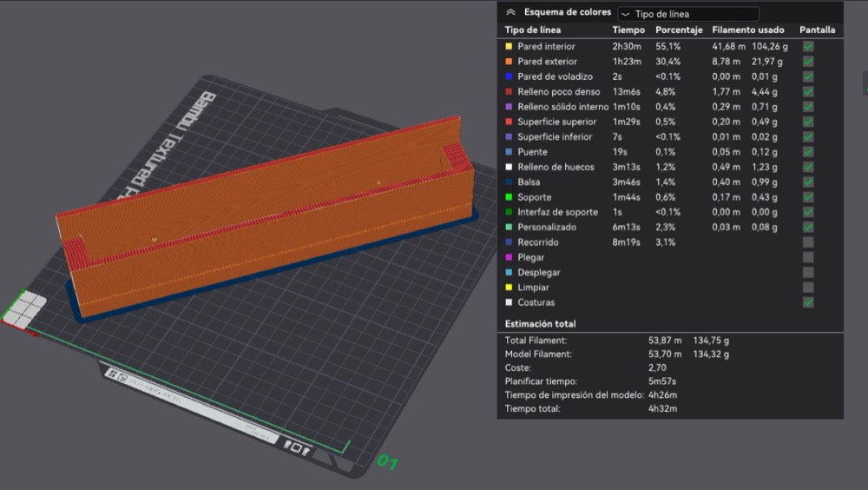868x490 pixels.
Task: Click the magenta Plegar color swatch
Action: 509,257
